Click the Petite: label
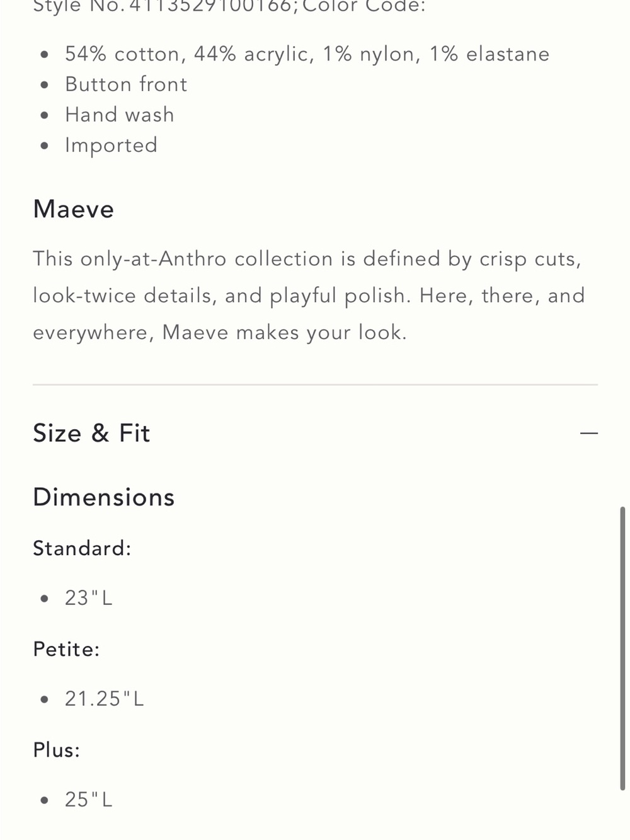This screenshot has height=840, width=630. [x=66, y=649]
